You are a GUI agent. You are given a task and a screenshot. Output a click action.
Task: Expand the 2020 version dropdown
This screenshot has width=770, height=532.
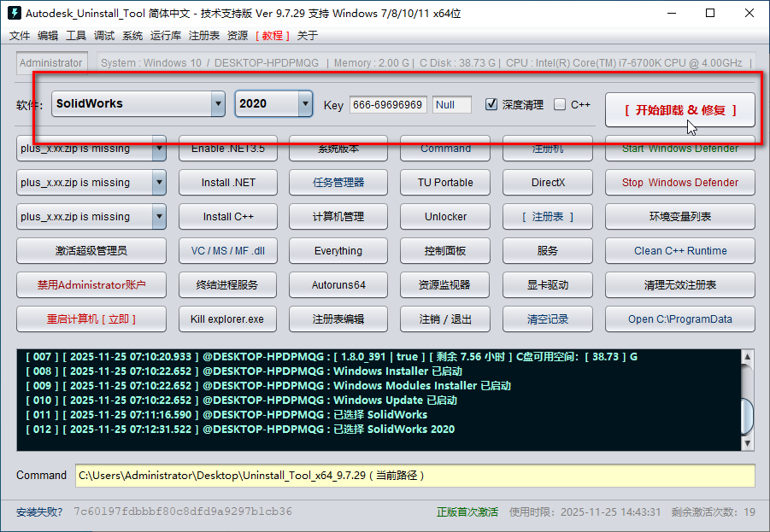point(305,103)
